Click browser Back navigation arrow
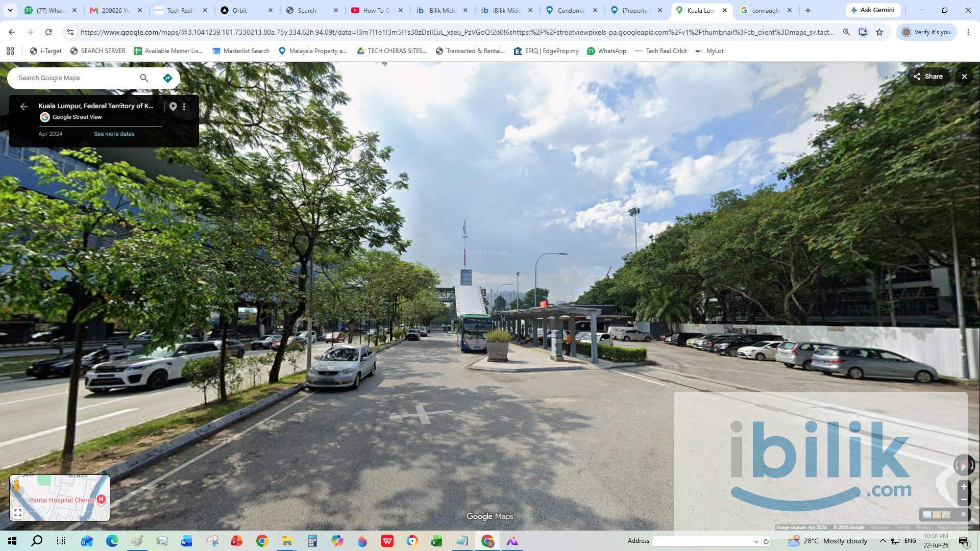Screen dimensions: 980x551 (x=12, y=32)
